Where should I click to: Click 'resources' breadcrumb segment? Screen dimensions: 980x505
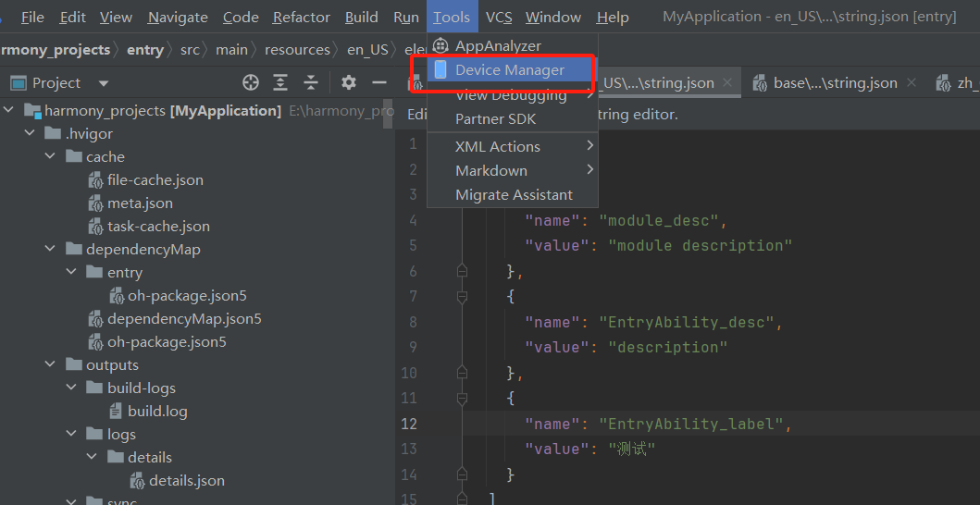click(x=297, y=49)
